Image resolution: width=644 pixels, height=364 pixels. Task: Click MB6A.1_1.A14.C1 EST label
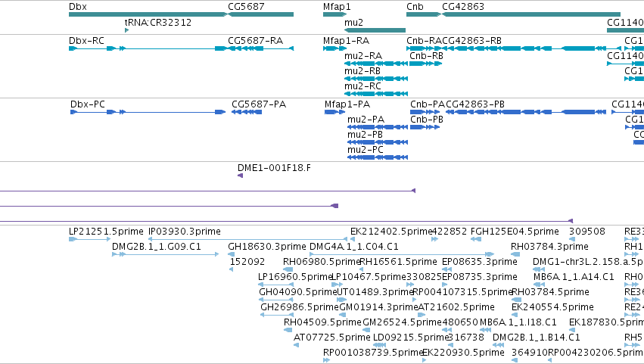574,277
